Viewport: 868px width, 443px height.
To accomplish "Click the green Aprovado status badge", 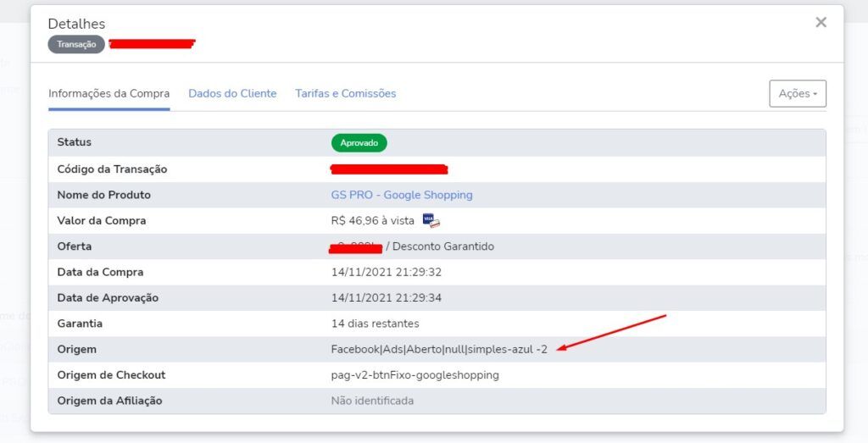I will 359,142.
